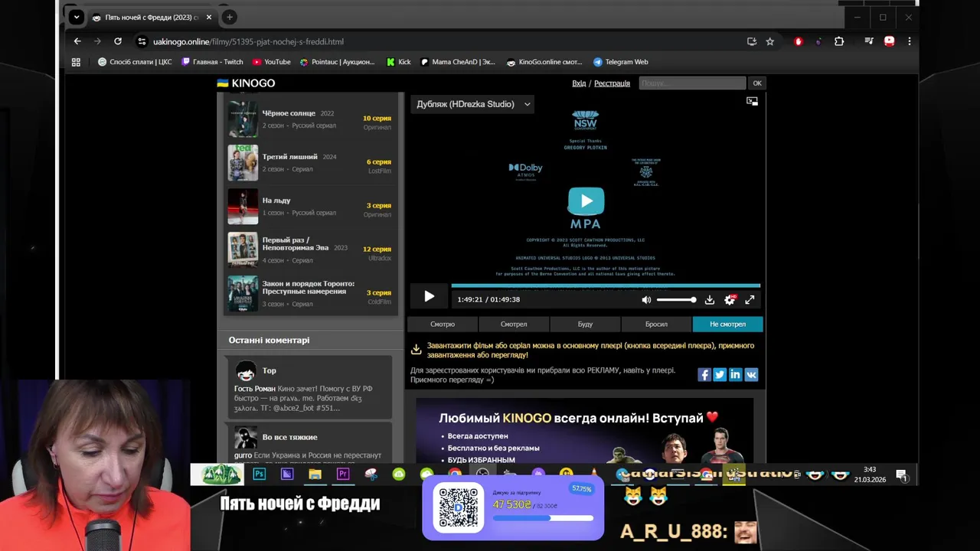Click the На льду poster thumbnail
The height and width of the screenshot is (551, 980).
(x=243, y=207)
